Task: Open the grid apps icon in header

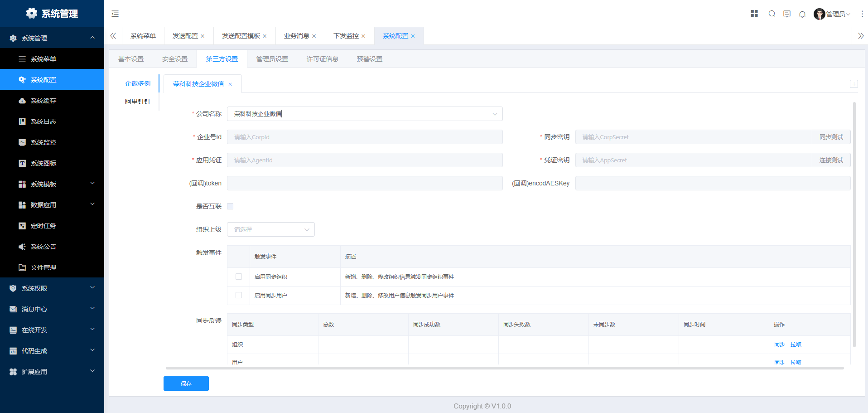Action: 754,14
